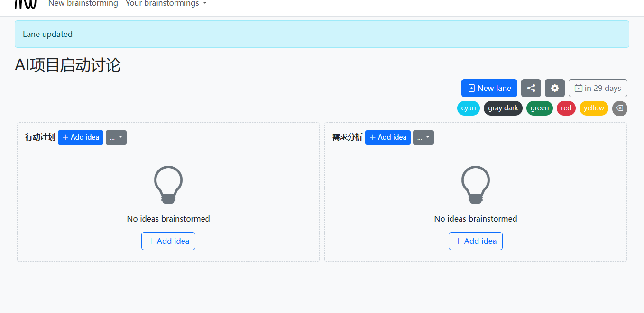
Task: Open brainstorming settings gear icon
Action: [x=555, y=88]
